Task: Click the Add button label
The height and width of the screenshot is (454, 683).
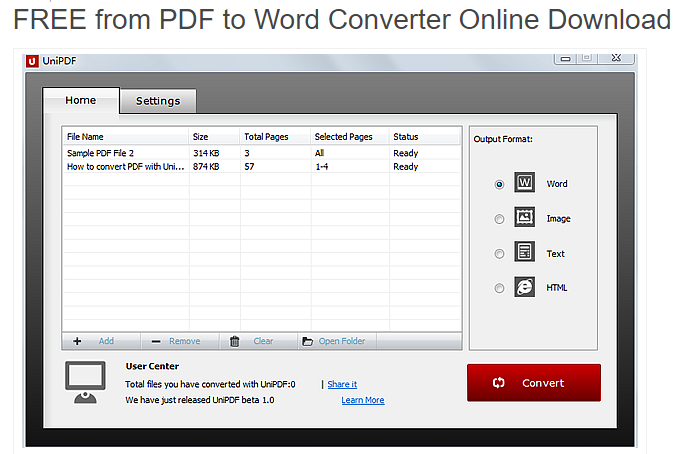Action: (106, 341)
